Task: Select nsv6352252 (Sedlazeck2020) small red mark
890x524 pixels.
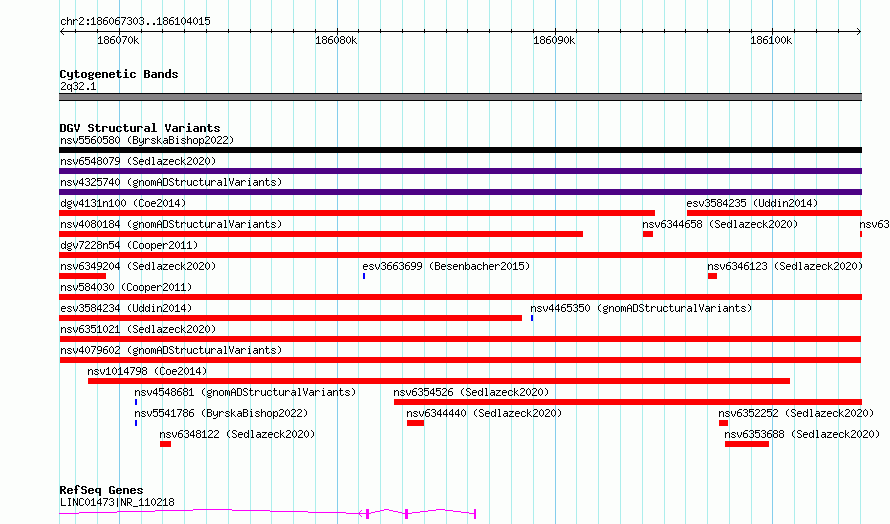Action: (x=723, y=423)
